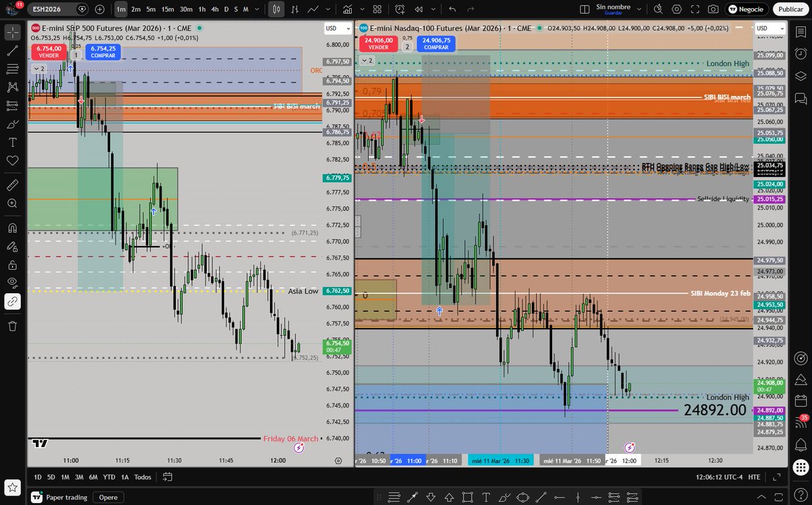Open USD currency dropdown on S&P chart

337,28
